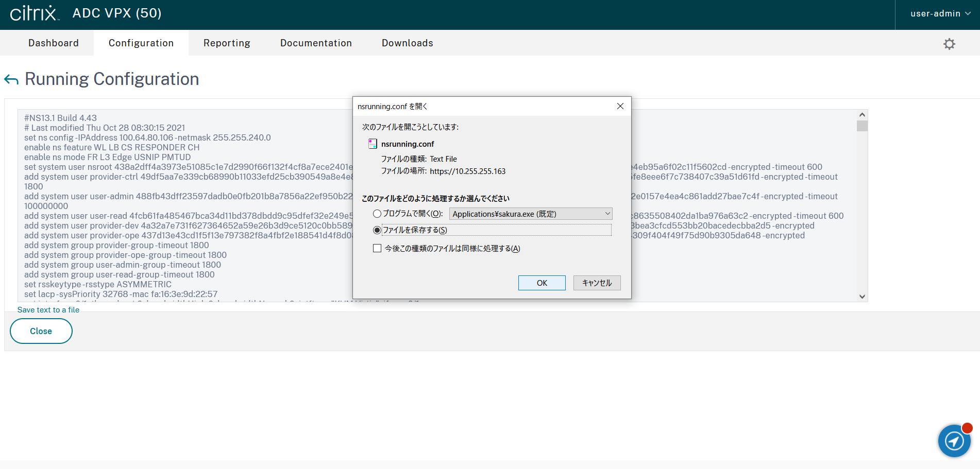
Task: Click the 'https://10.255.255.163' file location text
Action: (x=468, y=171)
